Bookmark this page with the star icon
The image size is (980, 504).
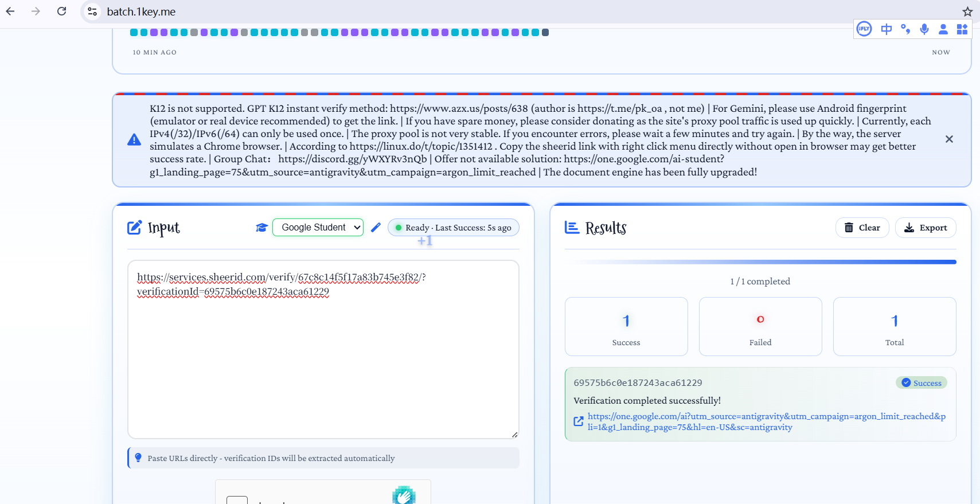click(x=967, y=11)
